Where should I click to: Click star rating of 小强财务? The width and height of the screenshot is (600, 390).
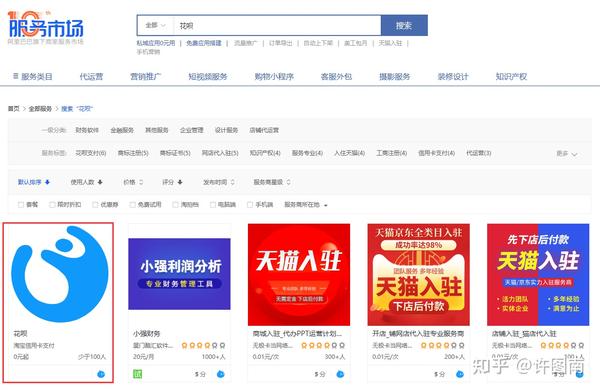point(203,345)
